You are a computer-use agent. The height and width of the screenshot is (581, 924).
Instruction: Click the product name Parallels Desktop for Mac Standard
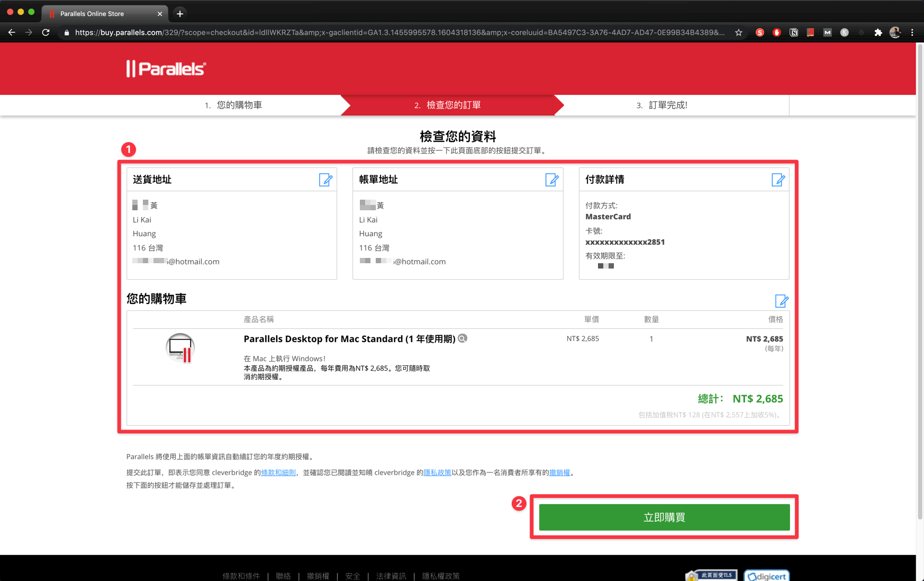[x=349, y=339]
